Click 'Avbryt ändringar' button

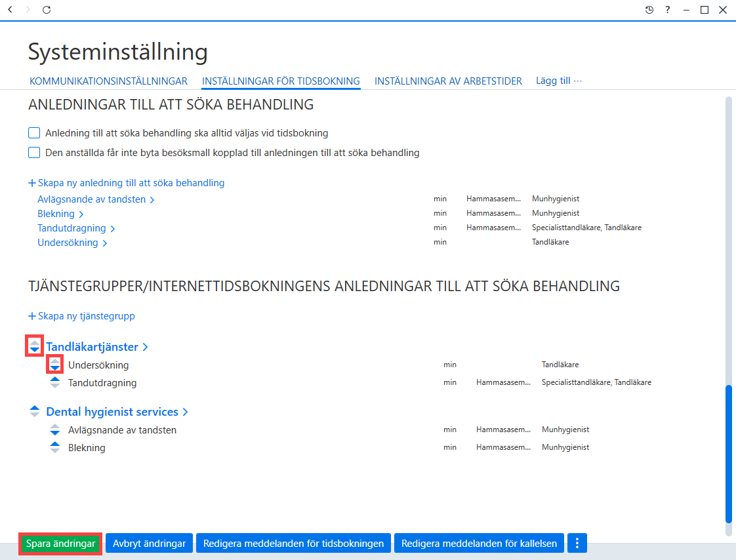150,544
